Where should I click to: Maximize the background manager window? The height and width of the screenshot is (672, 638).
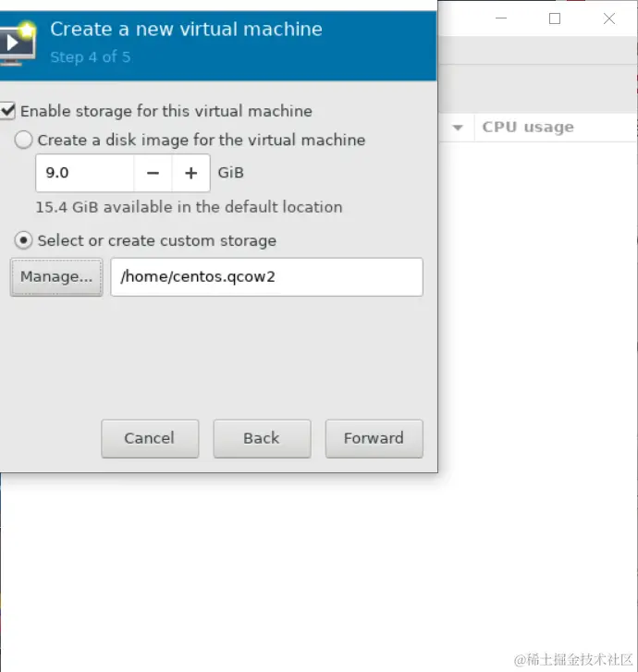(x=555, y=18)
